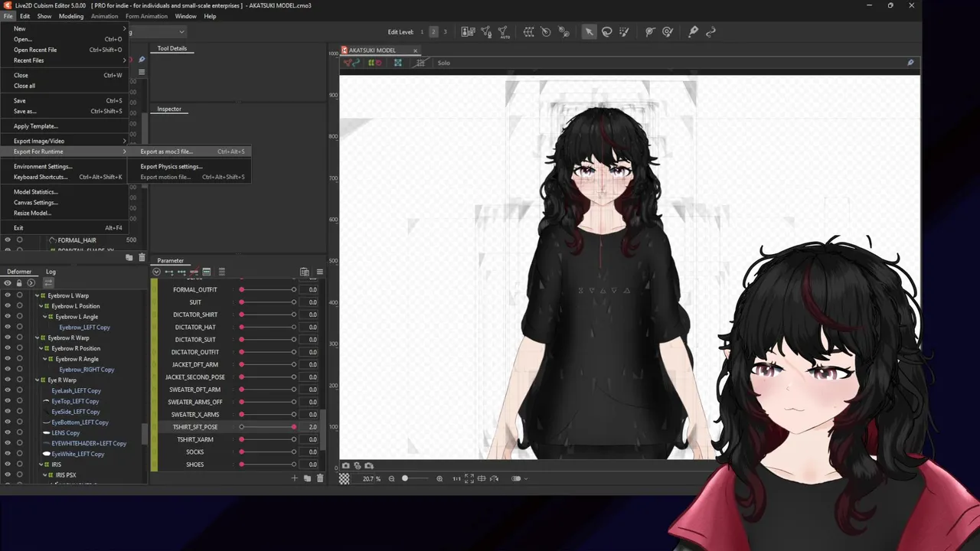This screenshot has width=980, height=551.
Task: Add a new parameter with plus icon
Action: (x=294, y=478)
